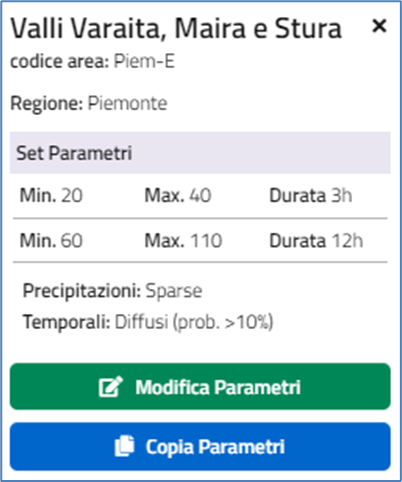The image size is (402, 482).
Task: Click the Regione Piemonte text
Action: (89, 103)
